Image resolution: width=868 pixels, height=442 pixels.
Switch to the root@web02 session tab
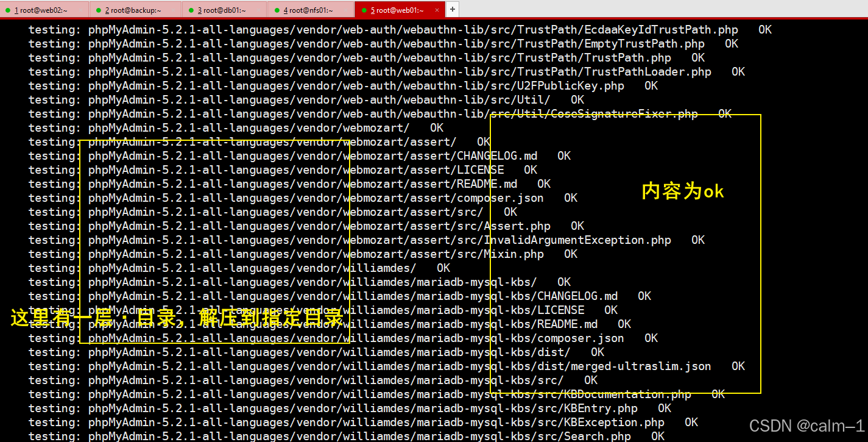point(44,10)
